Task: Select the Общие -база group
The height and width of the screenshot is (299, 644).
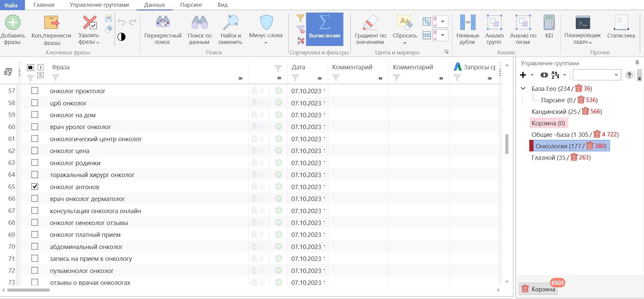Action: coord(575,134)
